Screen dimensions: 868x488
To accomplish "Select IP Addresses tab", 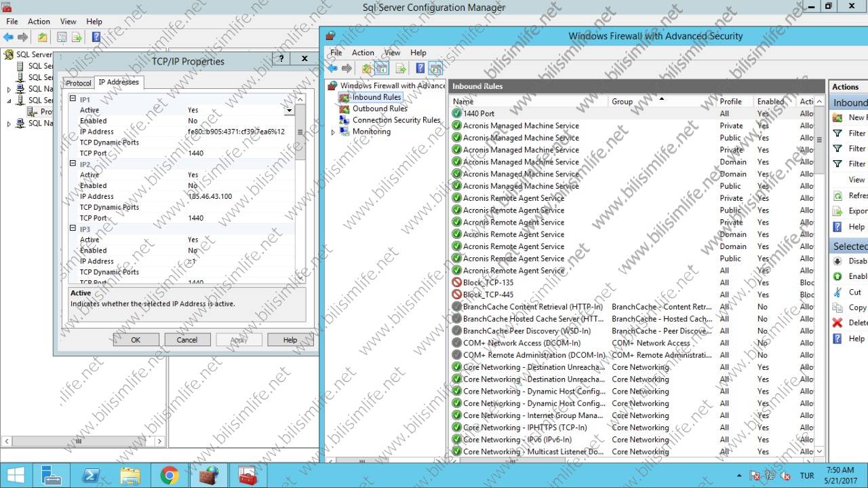I will 119,82.
